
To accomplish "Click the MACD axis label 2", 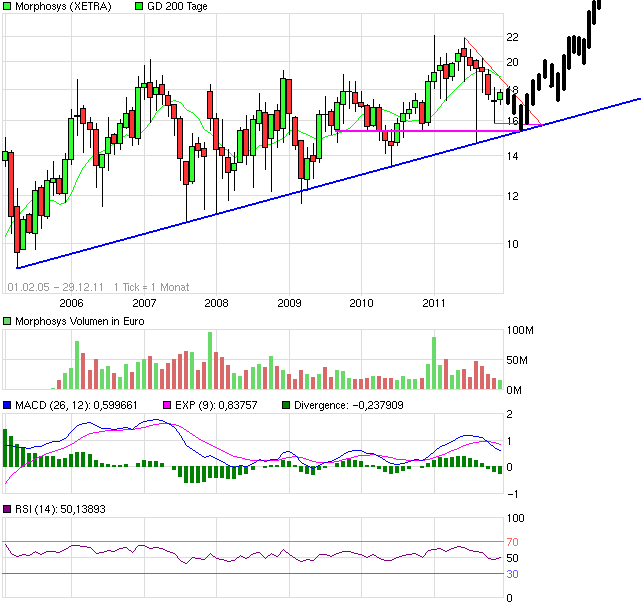I will point(509,414).
